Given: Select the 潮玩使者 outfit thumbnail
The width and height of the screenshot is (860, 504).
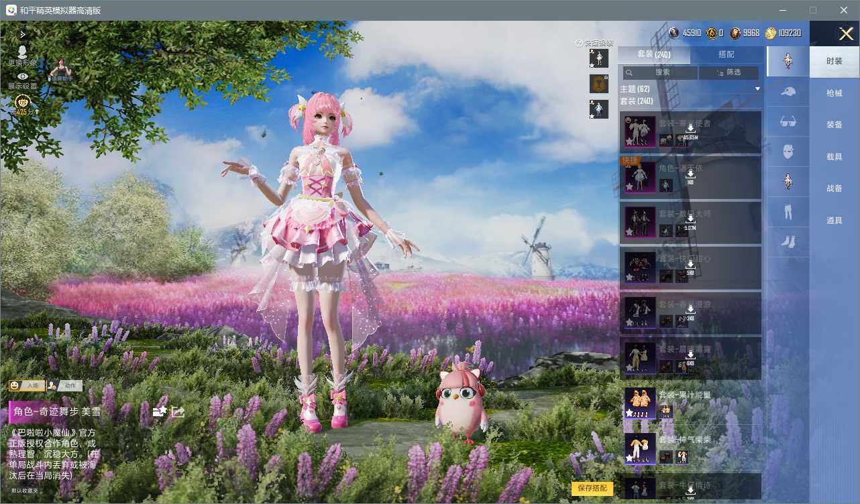Looking at the screenshot, I should (x=640, y=131).
